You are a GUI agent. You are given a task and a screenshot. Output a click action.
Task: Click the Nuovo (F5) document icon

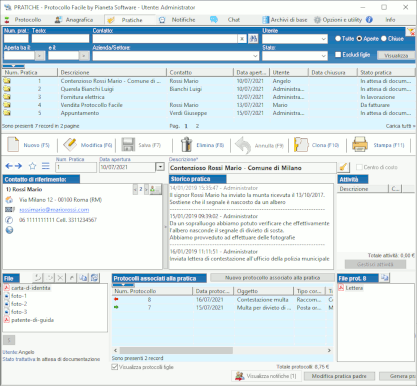click(x=13, y=145)
